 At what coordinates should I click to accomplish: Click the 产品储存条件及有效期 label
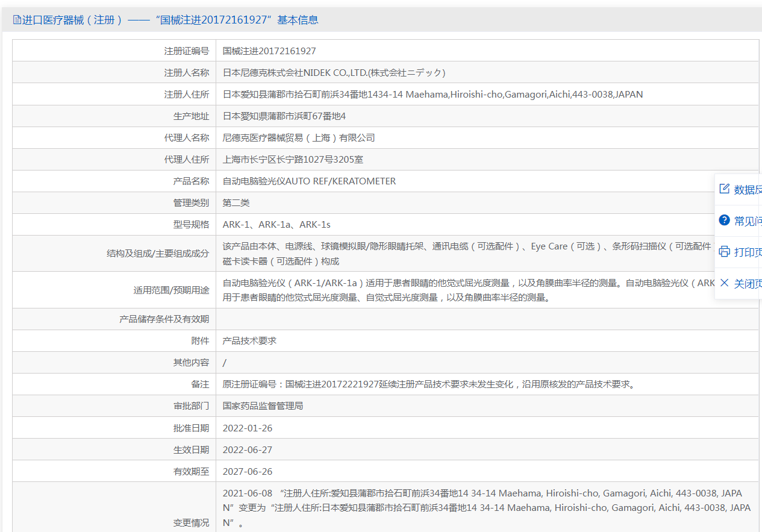point(164,319)
